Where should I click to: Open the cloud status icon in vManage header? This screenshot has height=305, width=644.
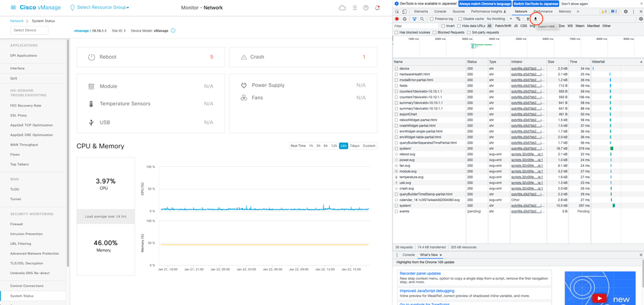pos(342,8)
